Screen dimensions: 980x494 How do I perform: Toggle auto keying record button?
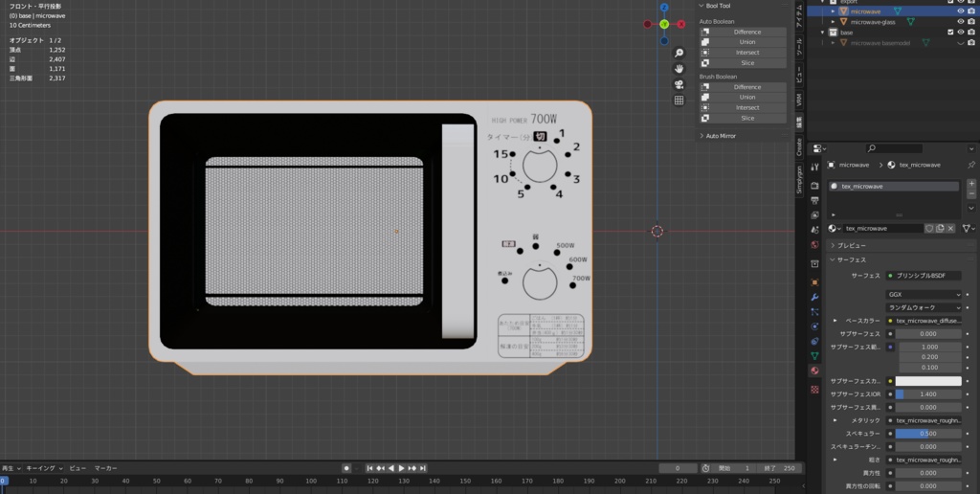[x=346, y=468]
